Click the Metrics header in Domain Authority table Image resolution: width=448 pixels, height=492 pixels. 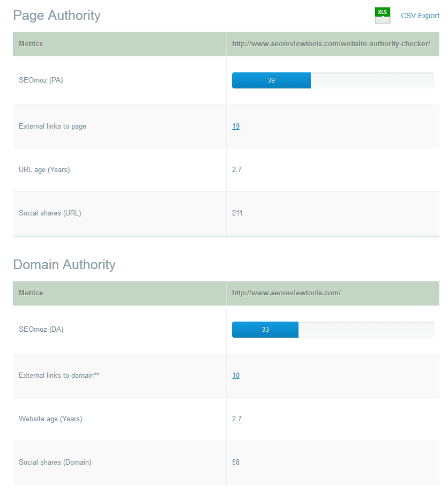tap(31, 293)
